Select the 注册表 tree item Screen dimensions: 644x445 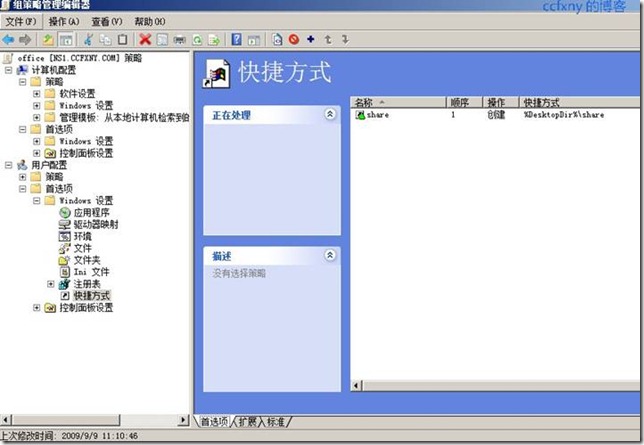tap(87, 284)
